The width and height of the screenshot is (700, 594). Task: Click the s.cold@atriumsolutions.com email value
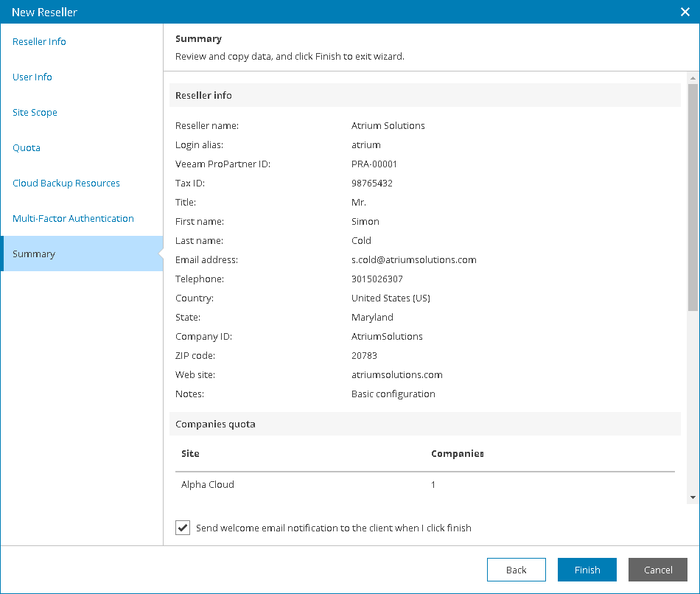[x=413, y=260]
